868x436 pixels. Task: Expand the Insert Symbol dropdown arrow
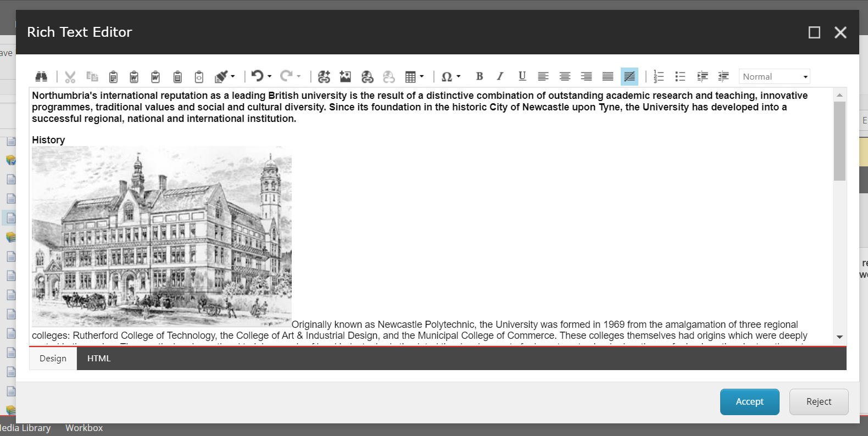pyautogui.click(x=458, y=76)
